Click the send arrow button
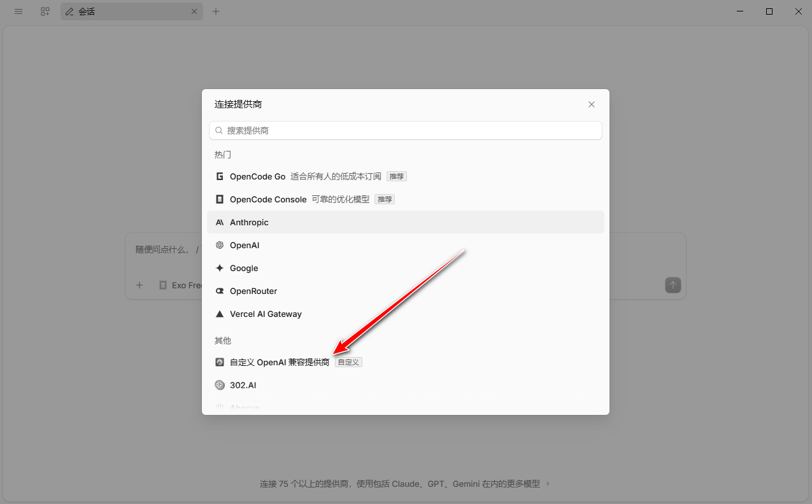The height and width of the screenshot is (504, 812). (673, 285)
